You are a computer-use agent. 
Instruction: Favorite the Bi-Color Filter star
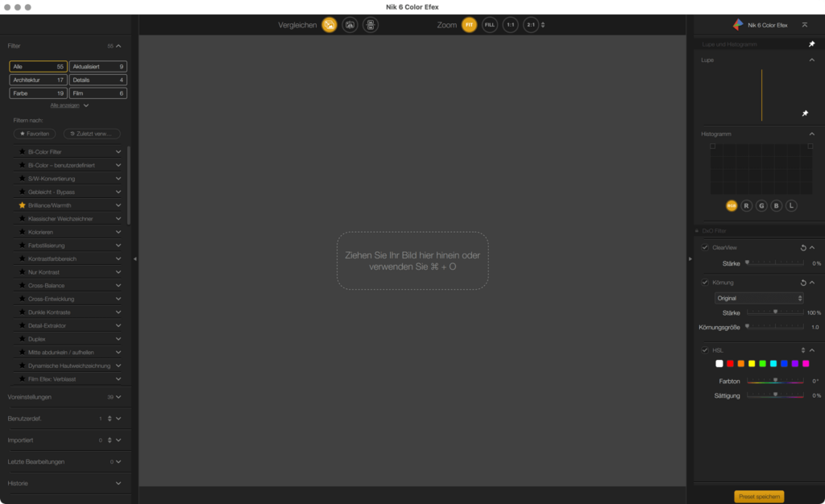(x=22, y=151)
